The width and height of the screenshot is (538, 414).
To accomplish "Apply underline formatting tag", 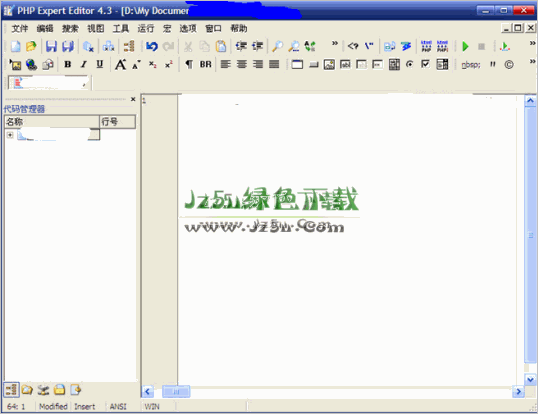I will coord(100,64).
